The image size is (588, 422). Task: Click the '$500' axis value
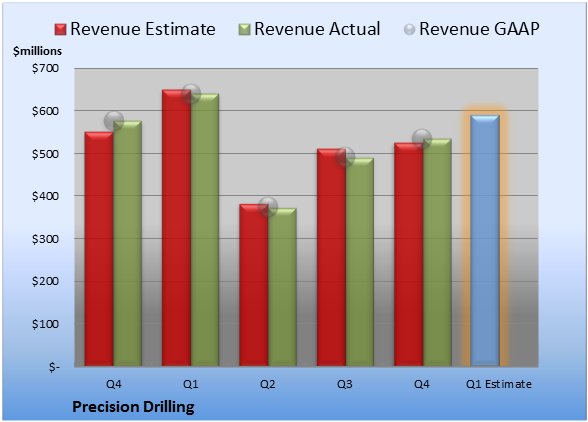pyautogui.click(x=45, y=154)
